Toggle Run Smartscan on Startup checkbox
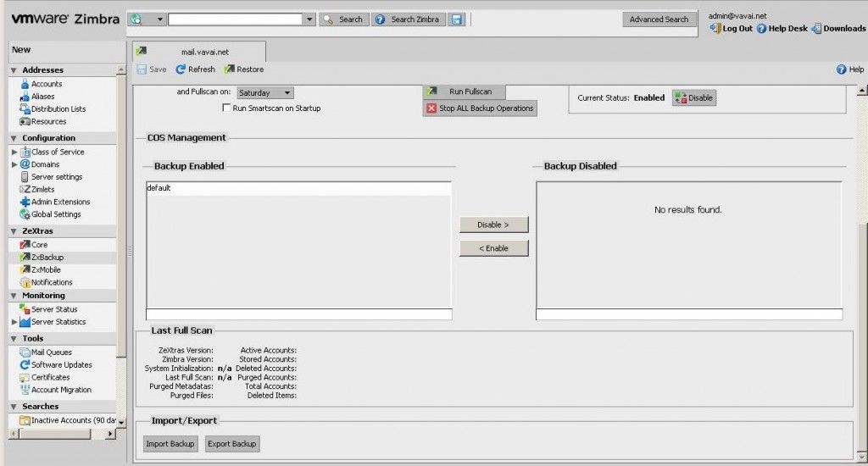This screenshot has height=466, width=868. click(x=225, y=108)
